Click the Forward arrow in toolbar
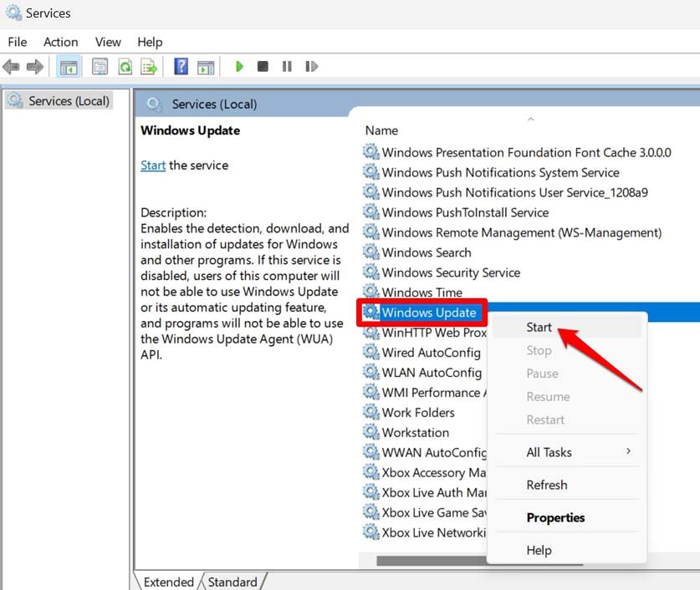700x590 pixels. (34, 66)
